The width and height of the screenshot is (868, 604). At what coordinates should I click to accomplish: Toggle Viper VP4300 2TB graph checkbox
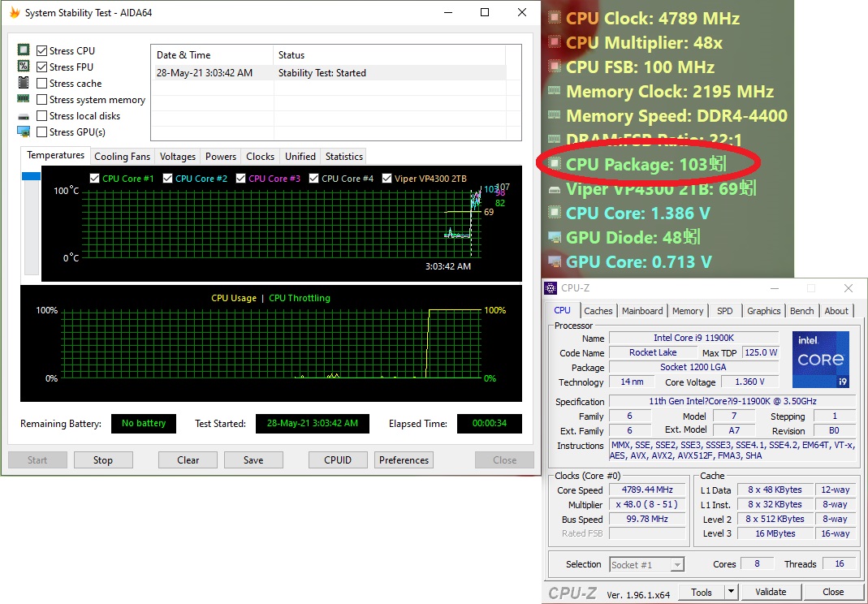(x=387, y=179)
